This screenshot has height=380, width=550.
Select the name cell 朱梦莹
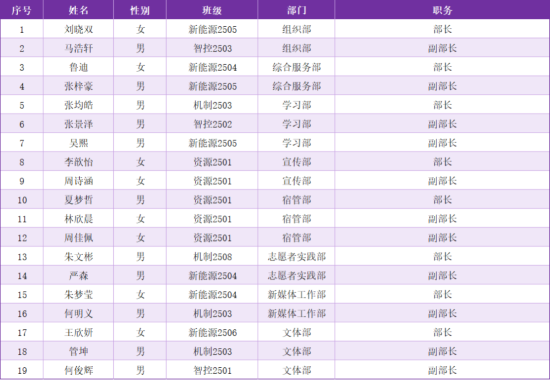(79, 294)
